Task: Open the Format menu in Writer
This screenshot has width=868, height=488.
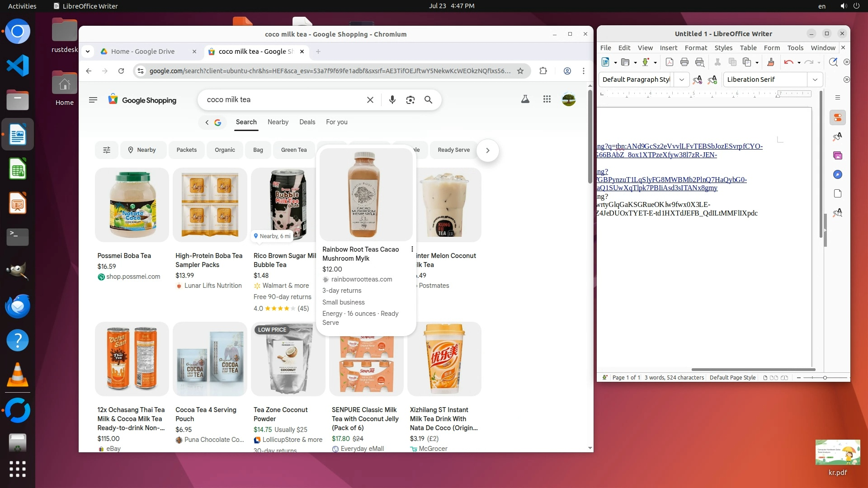Action: (x=695, y=48)
